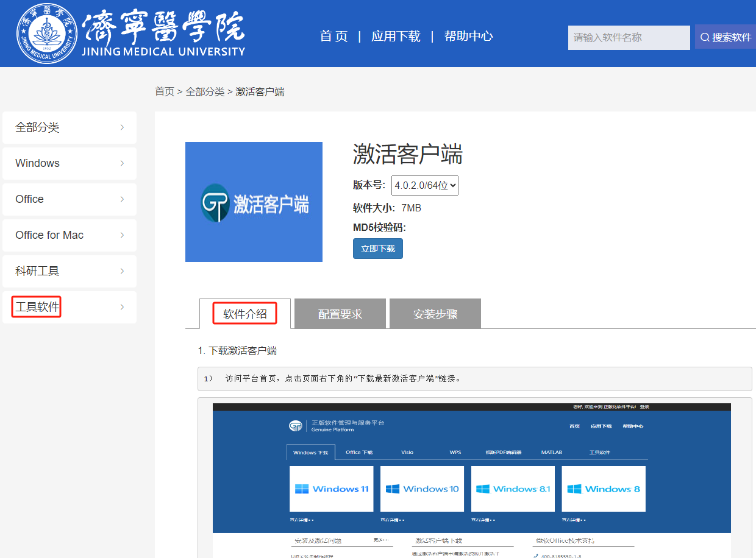Click the Jining Medical University seal logo

coord(48,33)
